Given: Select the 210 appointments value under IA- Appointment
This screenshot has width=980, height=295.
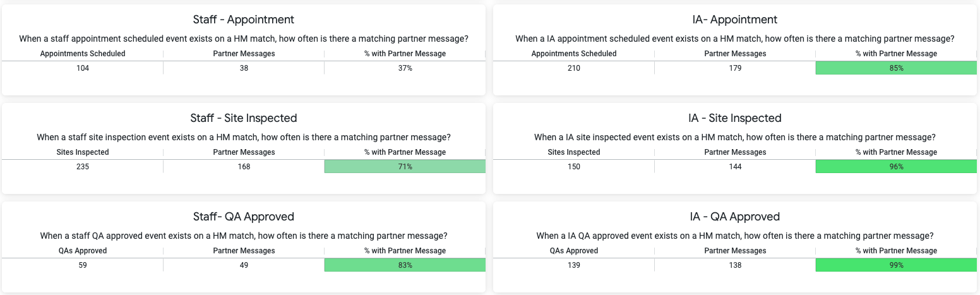Looking at the screenshot, I should click(574, 68).
